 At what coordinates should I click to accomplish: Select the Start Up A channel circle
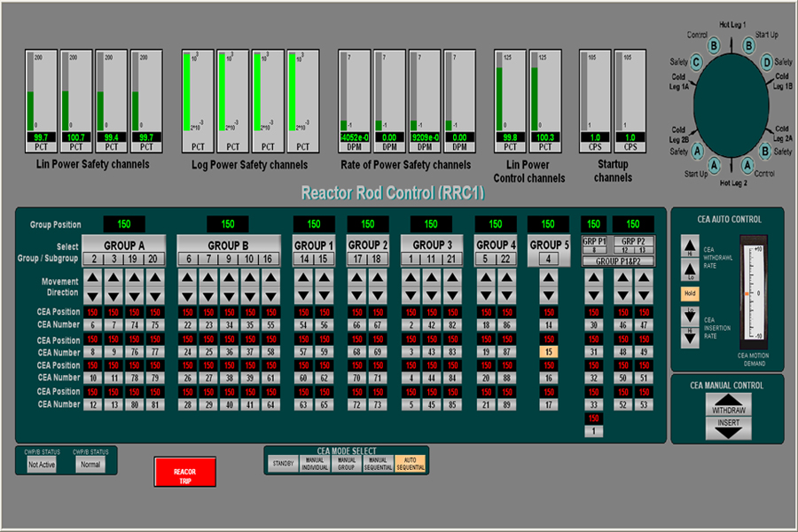pos(714,166)
